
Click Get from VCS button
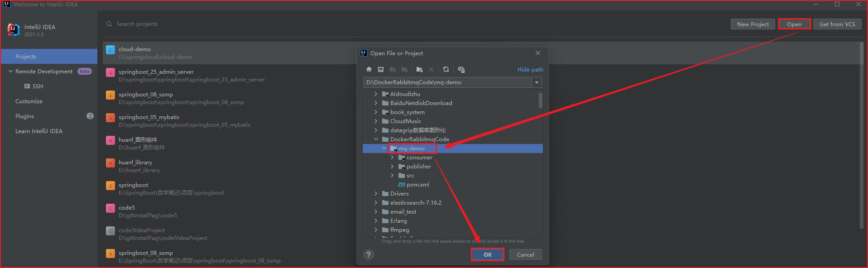click(x=837, y=24)
